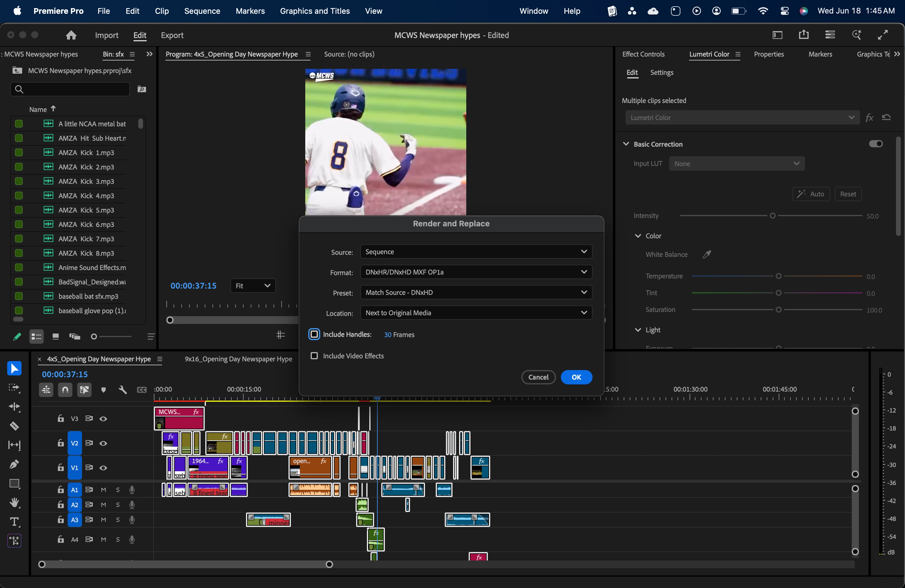This screenshot has height=588, width=905.
Task: Collapse the Light section
Action: [x=638, y=330]
